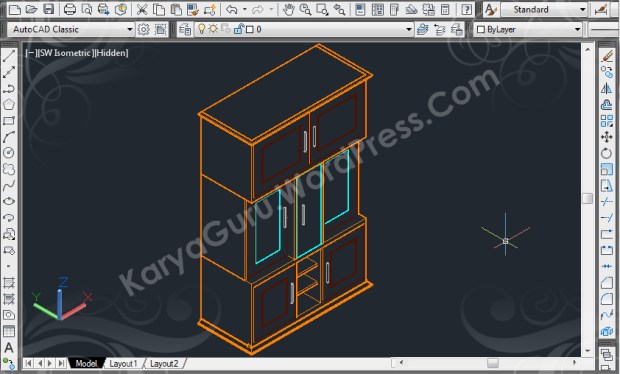
Task: Click the ByLayer color swatch box
Action: [481, 29]
